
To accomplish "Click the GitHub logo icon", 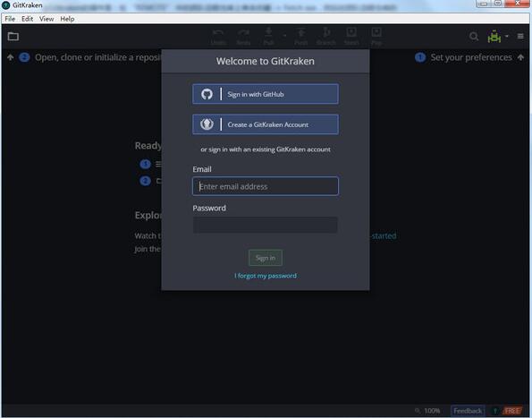I will coord(207,94).
